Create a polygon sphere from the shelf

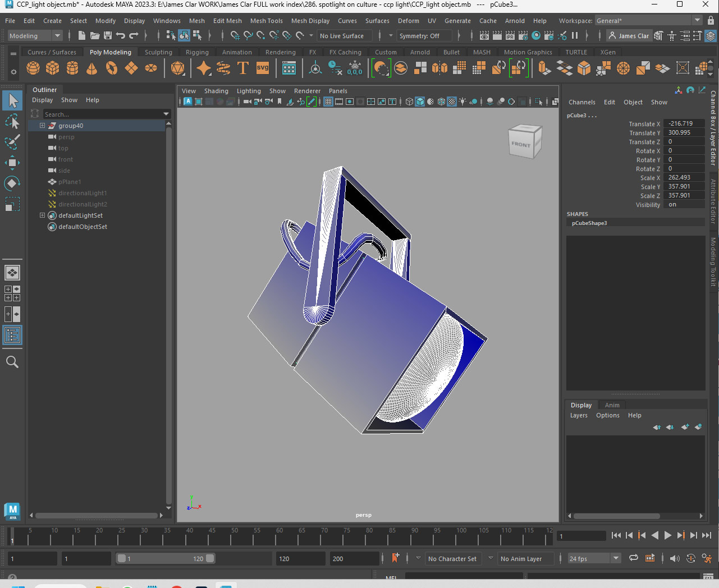tap(33, 68)
